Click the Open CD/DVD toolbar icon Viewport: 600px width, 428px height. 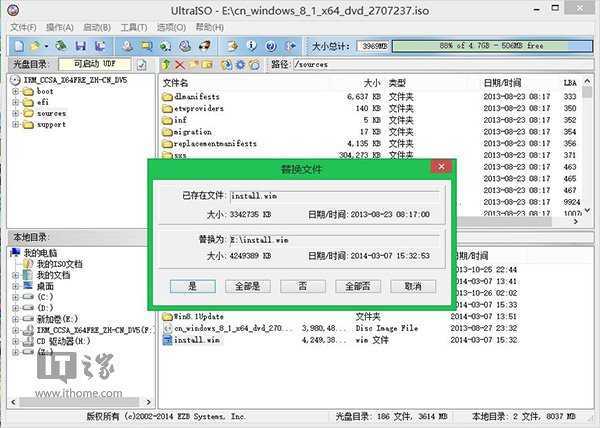click(x=61, y=46)
